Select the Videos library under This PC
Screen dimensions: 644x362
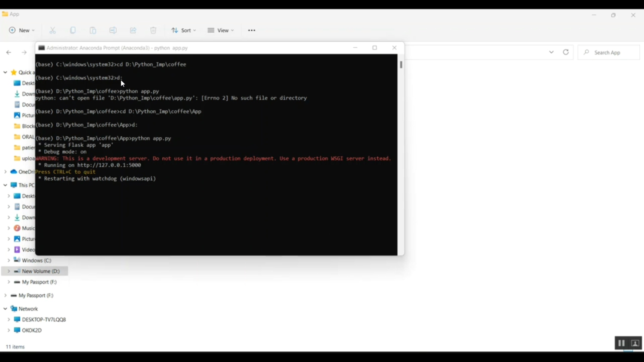pos(24,250)
